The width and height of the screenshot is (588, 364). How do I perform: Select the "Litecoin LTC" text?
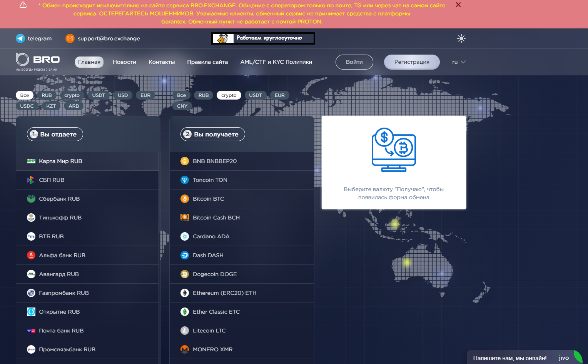pyautogui.click(x=209, y=331)
